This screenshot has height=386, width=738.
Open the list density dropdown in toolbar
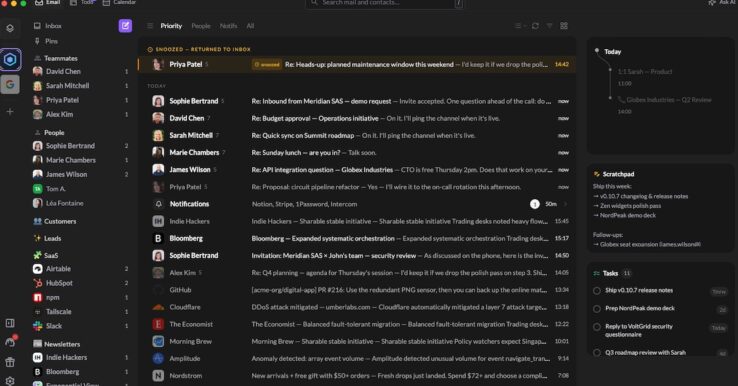tap(520, 26)
